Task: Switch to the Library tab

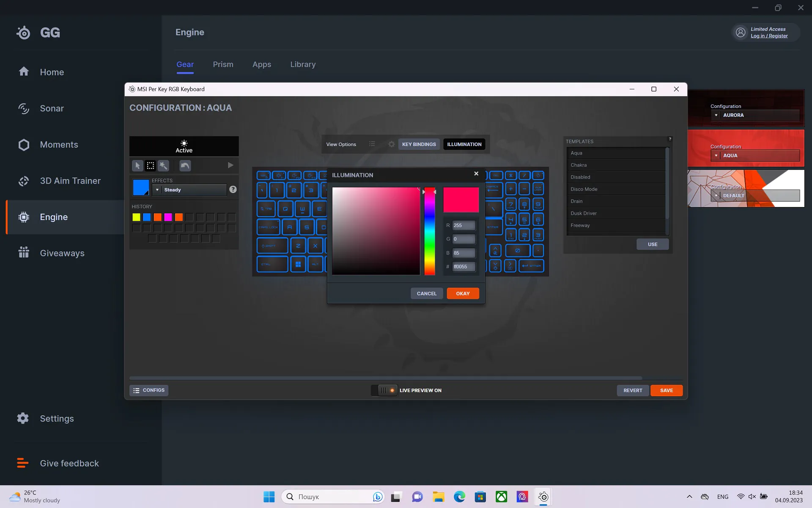Action: coord(303,64)
